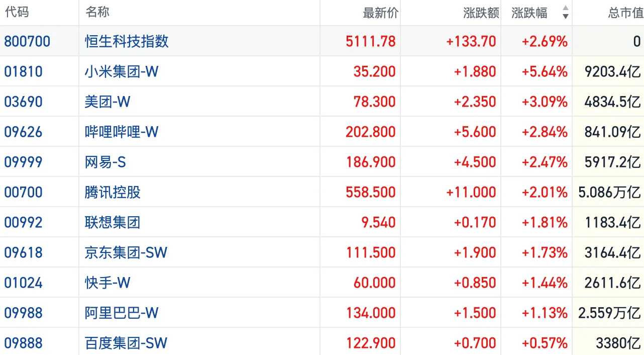
Task: Click stock code 00700
Action: tap(23, 192)
